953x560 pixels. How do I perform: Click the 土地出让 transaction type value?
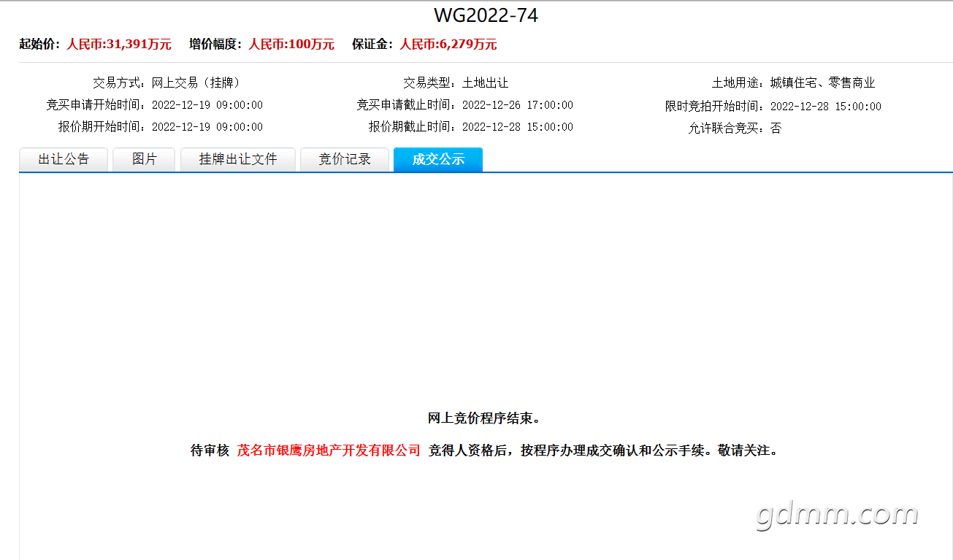pos(485,83)
